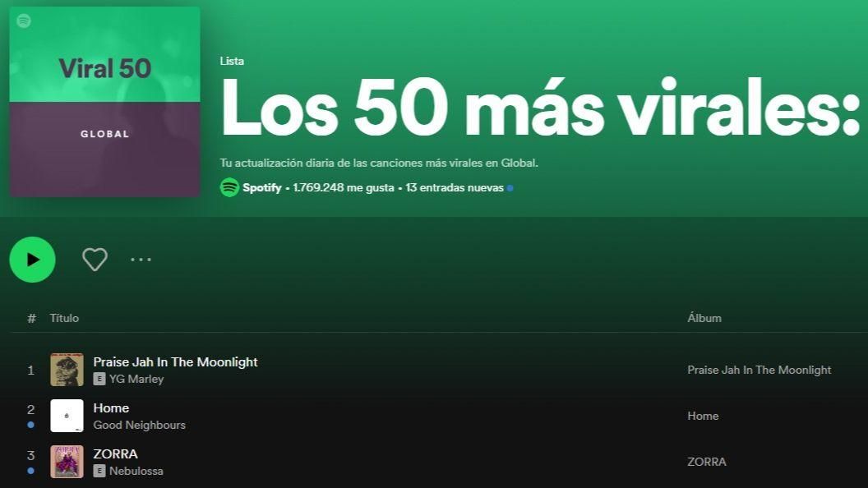Select the track titled Home

point(111,407)
